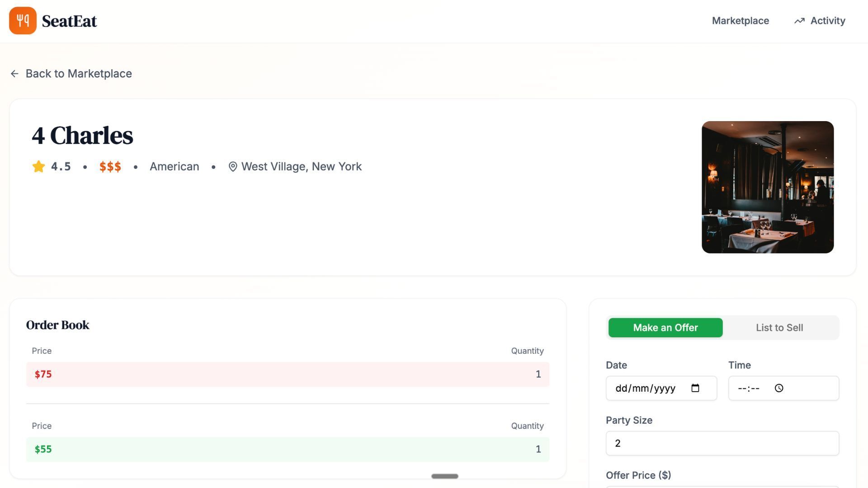This screenshot has height=488, width=868.
Task: Switch to List to Sell mode
Action: click(779, 328)
